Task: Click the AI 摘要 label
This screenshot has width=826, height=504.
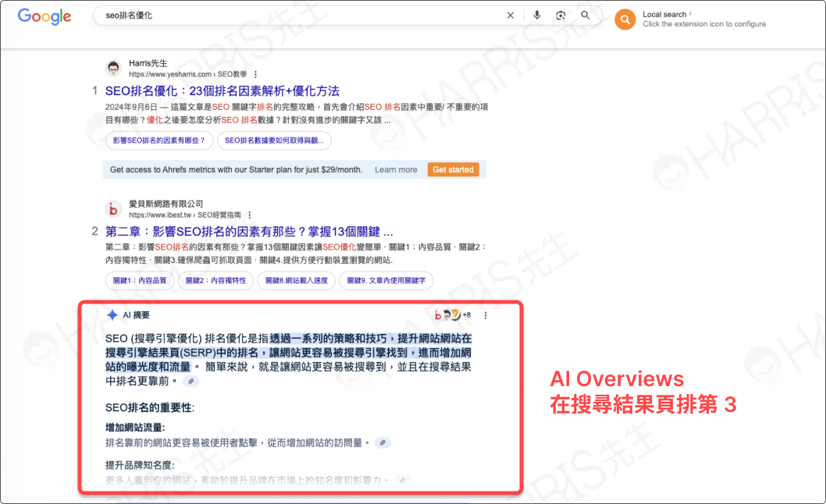Action: coord(137,315)
